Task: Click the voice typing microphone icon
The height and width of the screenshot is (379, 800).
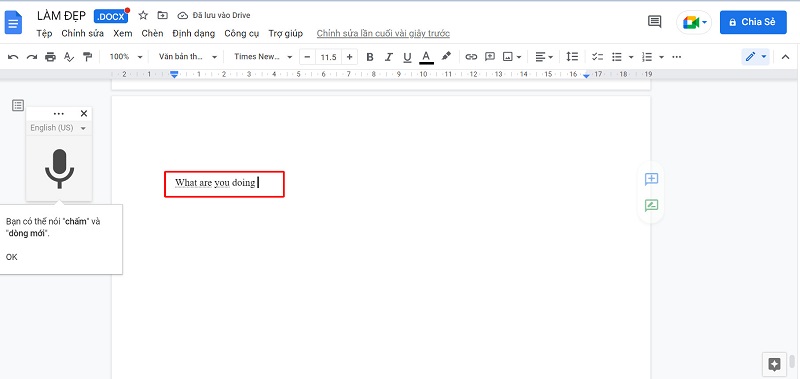Action: [59, 168]
